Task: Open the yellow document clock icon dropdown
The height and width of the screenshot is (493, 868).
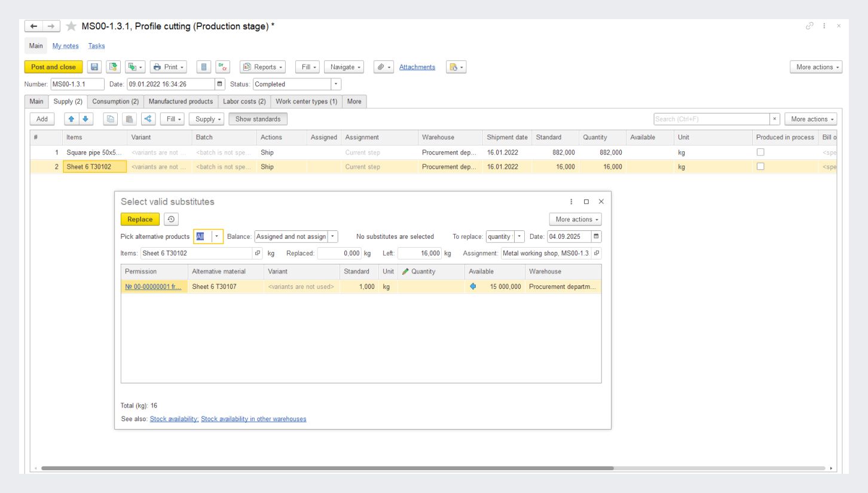Action: coord(456,67)
